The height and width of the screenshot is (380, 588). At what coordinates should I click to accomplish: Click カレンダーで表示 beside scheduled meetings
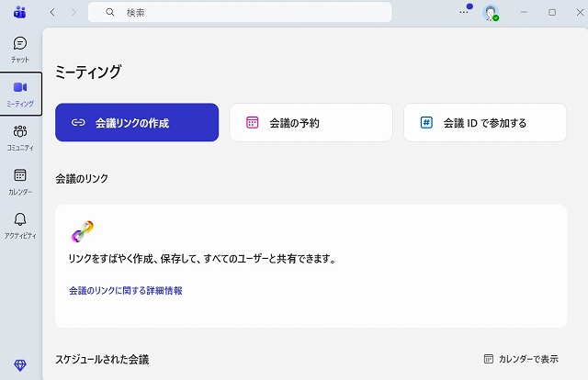521,359
